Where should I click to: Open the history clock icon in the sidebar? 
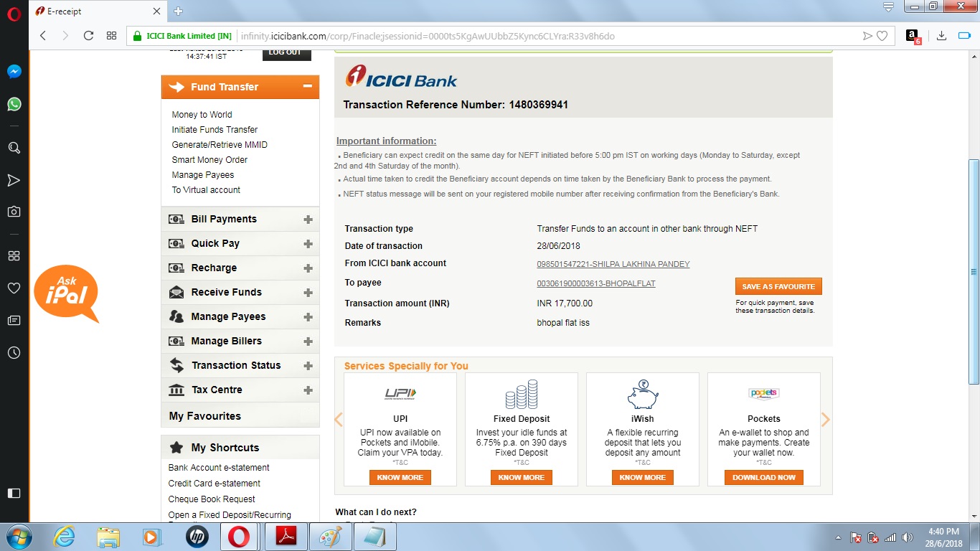(14, 353)
